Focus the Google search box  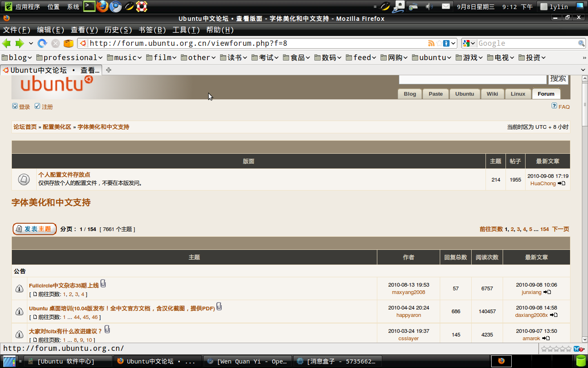tap(527, 43)
